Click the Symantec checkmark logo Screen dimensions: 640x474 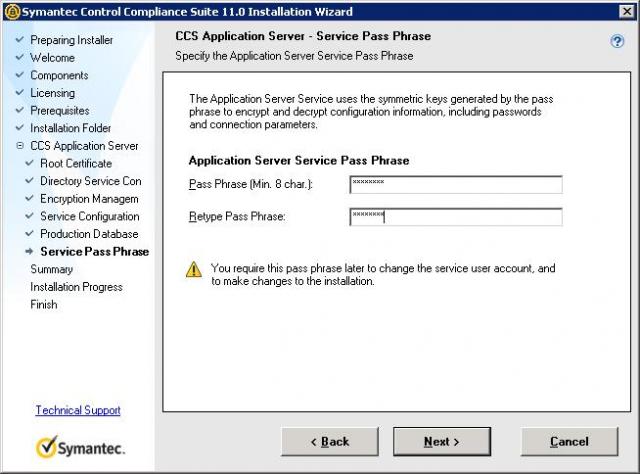click(80, 447)
